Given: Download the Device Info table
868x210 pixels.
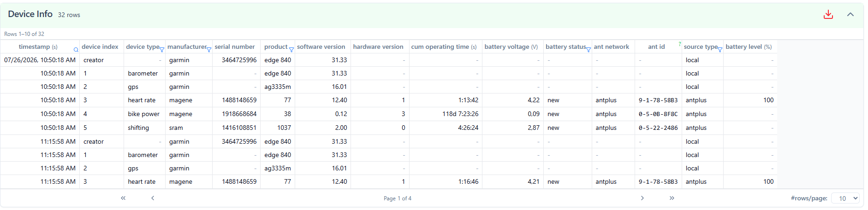Looking at the screenshot, I should point(828,15).
